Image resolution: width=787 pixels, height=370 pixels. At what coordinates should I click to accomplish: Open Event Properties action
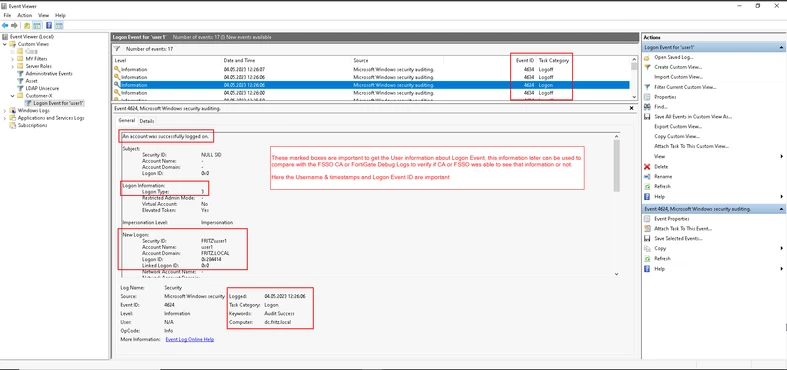click(x=672, y=219)
